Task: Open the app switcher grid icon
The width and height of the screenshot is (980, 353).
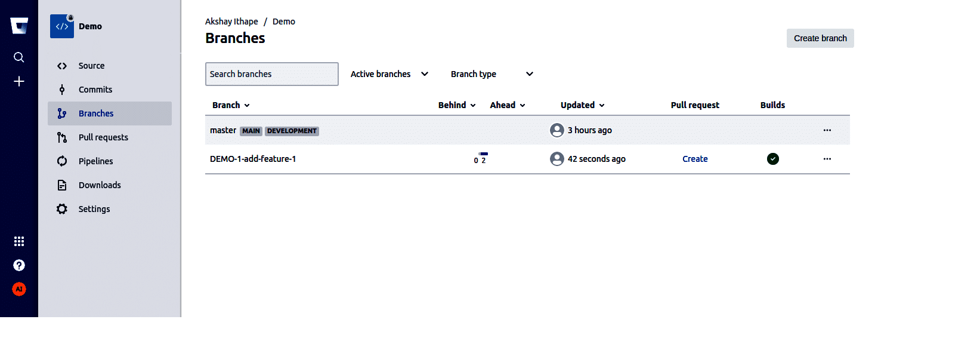Action: coord(19,241)
